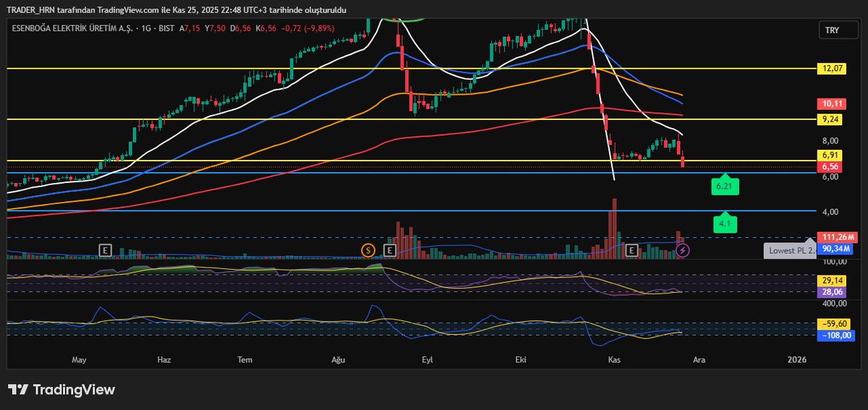Click the Ara label on time axis
This screenshot has height=410, width=868.
click(699, 359)
